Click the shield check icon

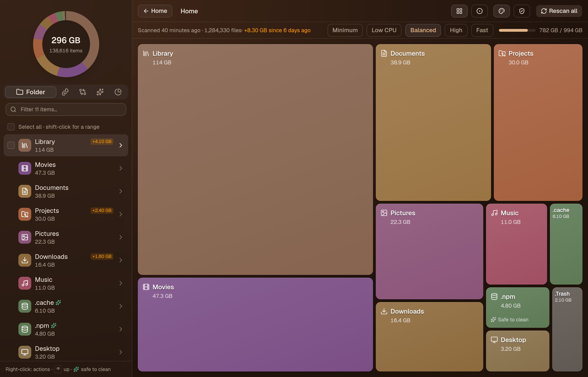click(x=522, y=11)
